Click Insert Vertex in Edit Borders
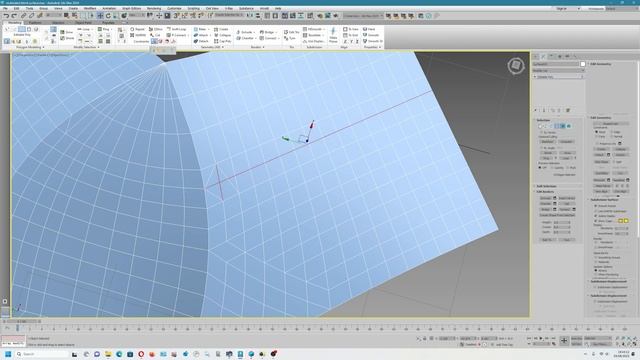 pyautogui.click(x=567, y=198)
